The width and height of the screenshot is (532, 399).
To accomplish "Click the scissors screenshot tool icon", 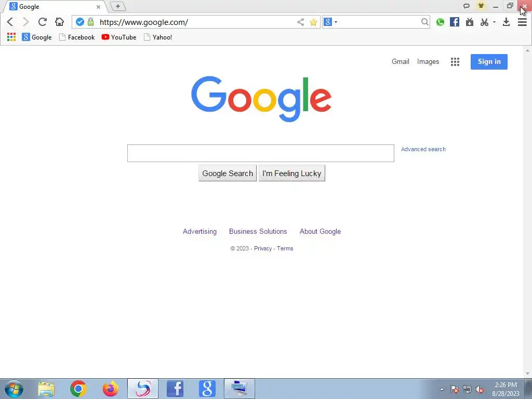I will tap(485, 22).
